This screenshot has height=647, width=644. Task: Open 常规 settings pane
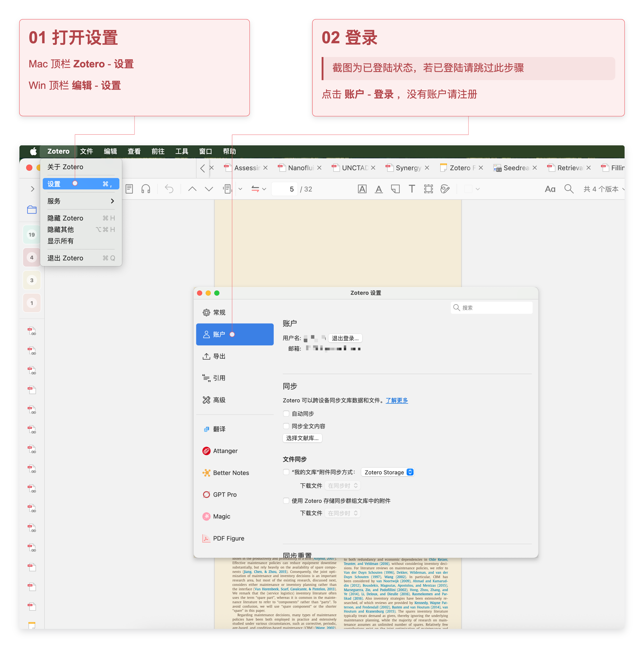pos(235,312)
